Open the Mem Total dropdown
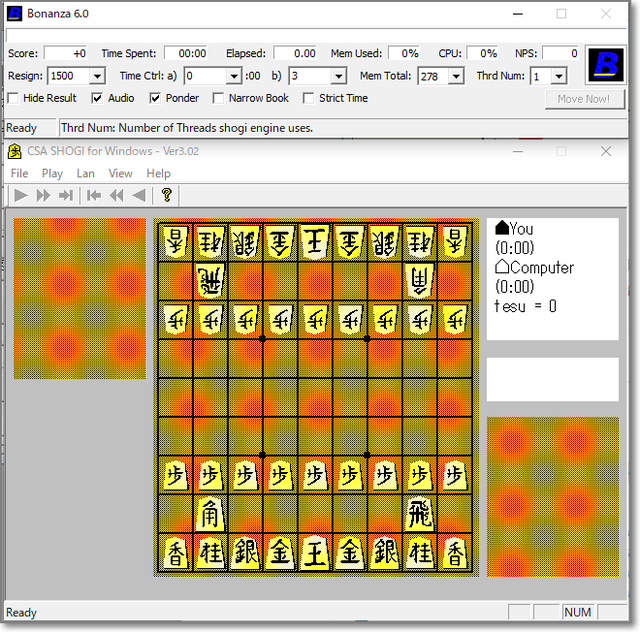The width and height of the screenshot is (640, 632). tap(456, 76)
